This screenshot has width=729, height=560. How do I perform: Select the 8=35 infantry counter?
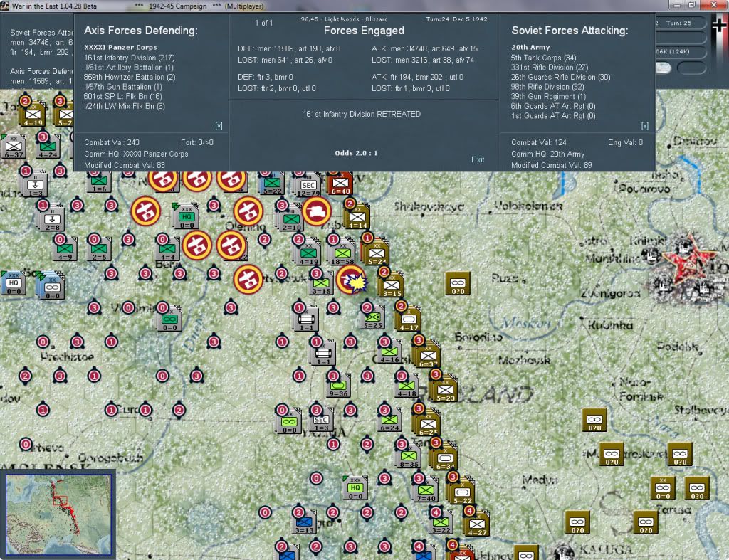[409, 458]
